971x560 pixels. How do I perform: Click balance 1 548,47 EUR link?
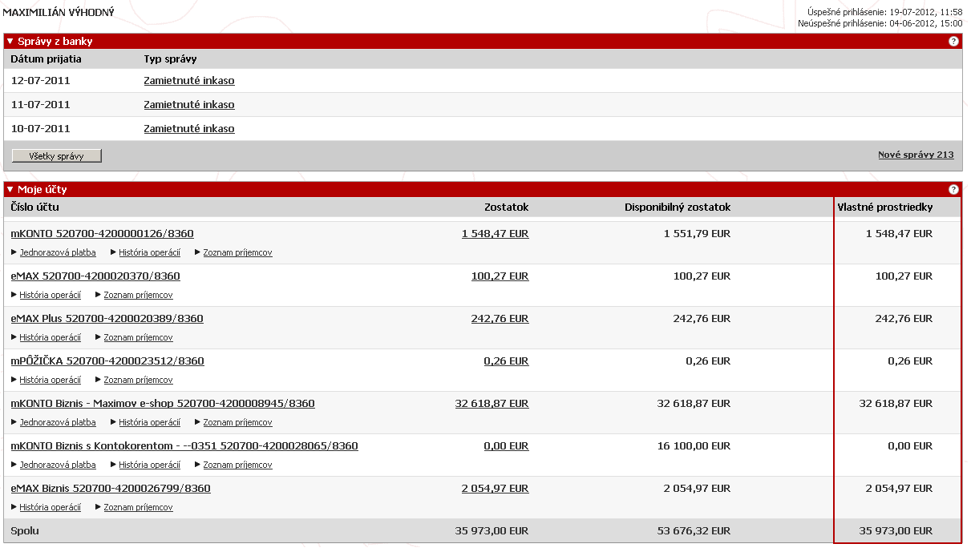click(495, 234)
